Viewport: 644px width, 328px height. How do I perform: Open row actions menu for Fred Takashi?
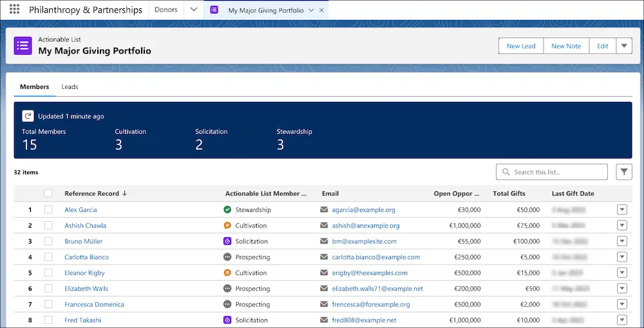622,320
